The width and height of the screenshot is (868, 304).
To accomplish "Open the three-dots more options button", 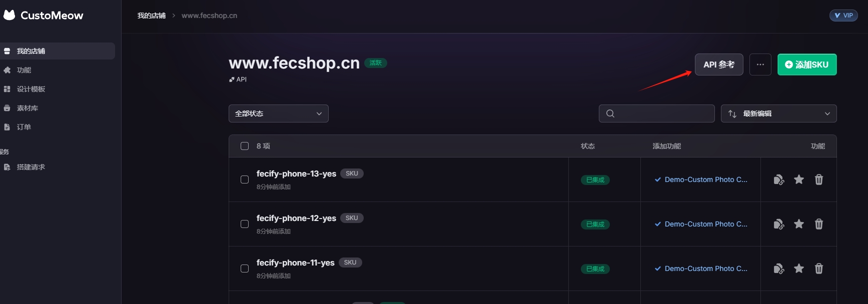I will (x=760, y=64).
